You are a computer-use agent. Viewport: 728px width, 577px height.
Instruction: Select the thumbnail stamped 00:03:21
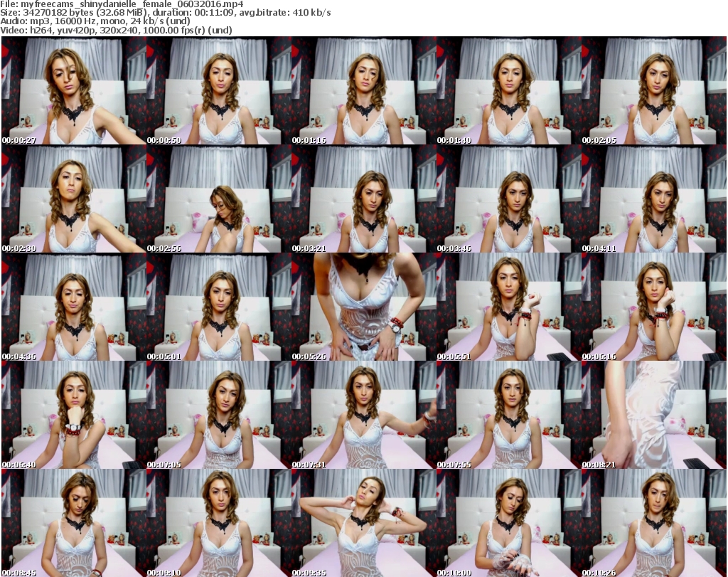[363, 198]
